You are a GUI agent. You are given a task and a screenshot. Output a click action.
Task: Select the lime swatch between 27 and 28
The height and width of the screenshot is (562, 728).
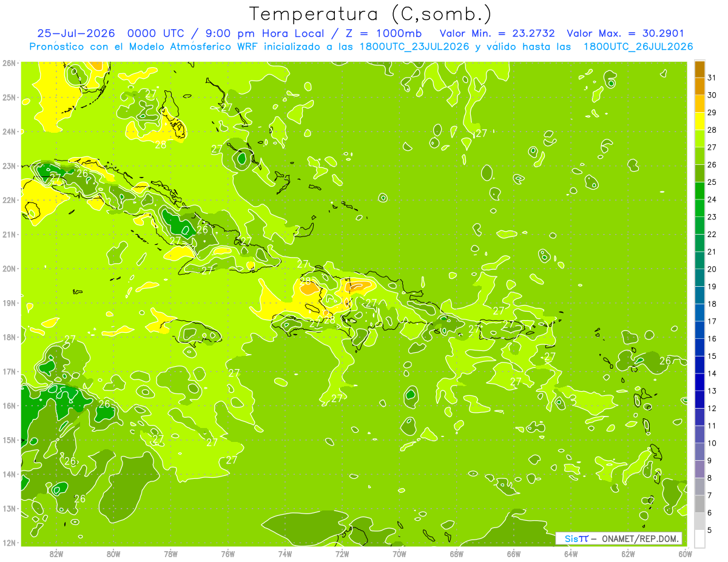(x=699, y=138)
